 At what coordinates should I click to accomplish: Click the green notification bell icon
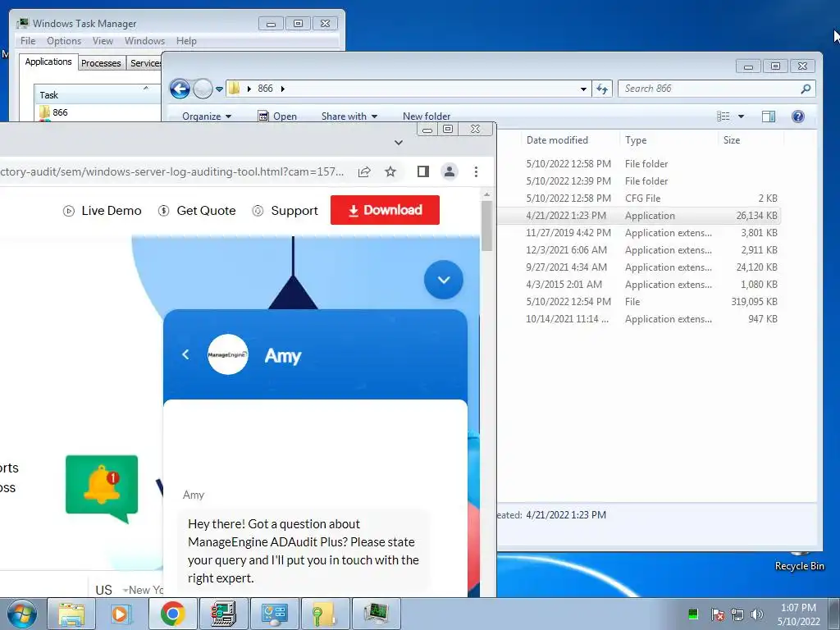[x=101, y=487]
